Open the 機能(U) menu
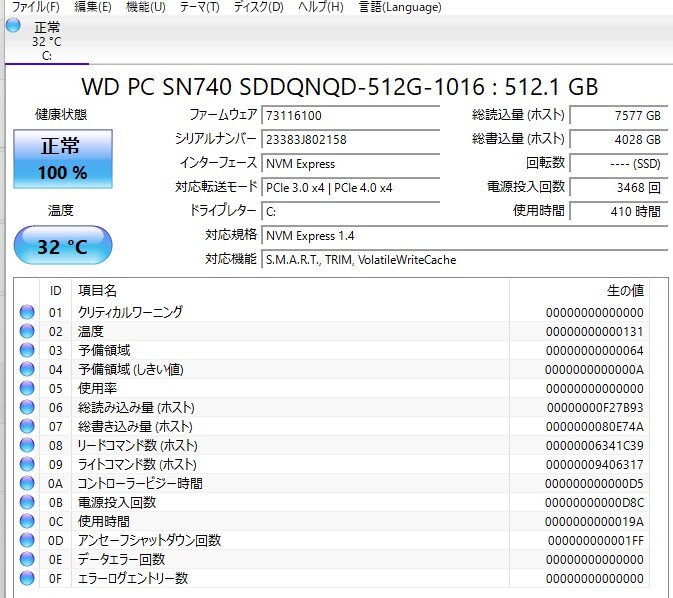 click(x=146, y=7)
